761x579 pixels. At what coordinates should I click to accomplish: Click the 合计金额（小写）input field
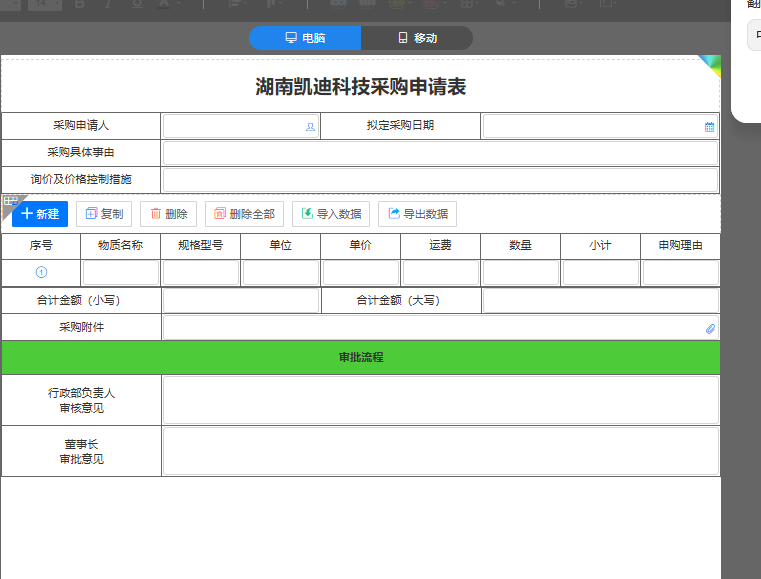pyautogui.click(x=241, y=301)
